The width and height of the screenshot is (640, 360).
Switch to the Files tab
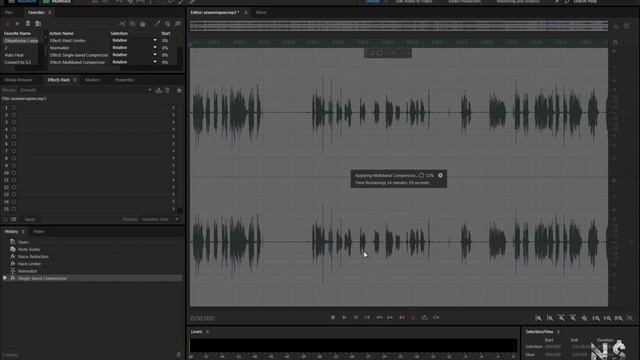9,13
